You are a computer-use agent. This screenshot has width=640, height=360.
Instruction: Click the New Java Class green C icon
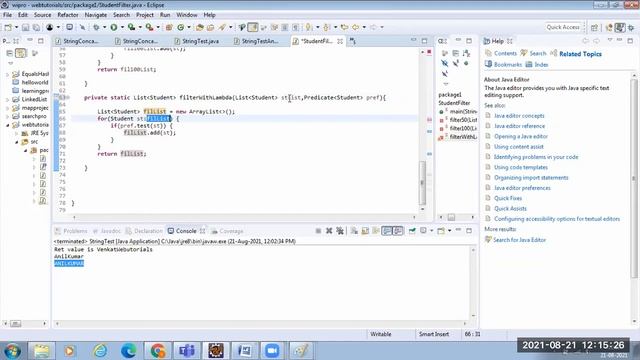(x=180, y=27)
